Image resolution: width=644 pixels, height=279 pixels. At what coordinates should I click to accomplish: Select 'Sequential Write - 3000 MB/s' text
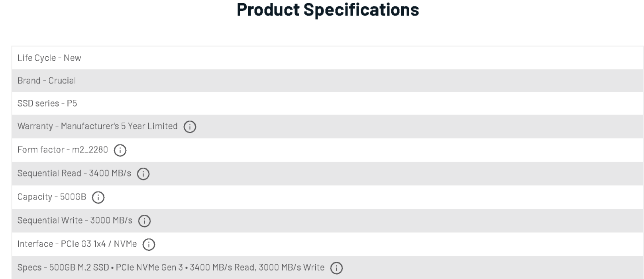(75, 220)
